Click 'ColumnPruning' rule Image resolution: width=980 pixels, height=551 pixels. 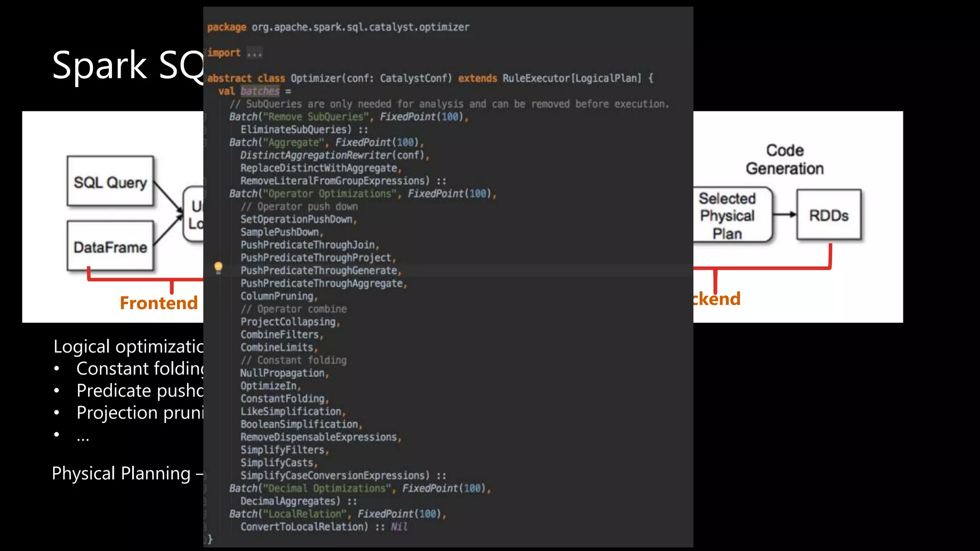tap(277, 297)
